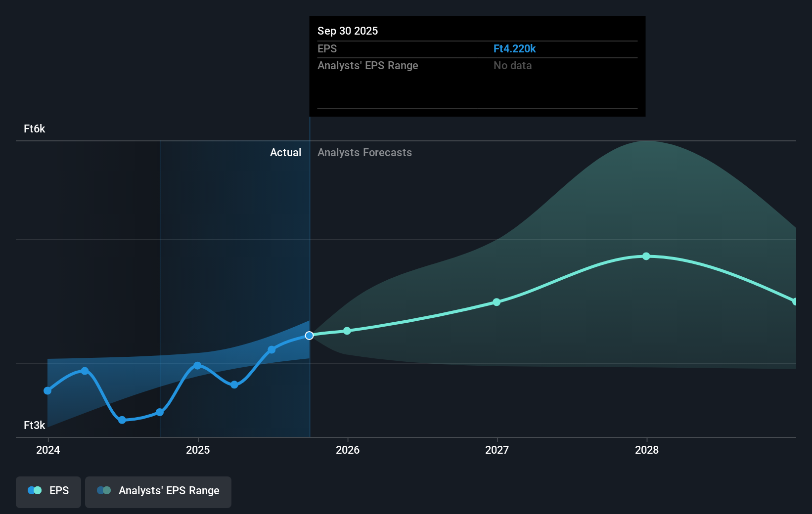The image size is (812, 514).
Task: Click the EPS data point at 2025 start
Action: (x=197, y=366)
